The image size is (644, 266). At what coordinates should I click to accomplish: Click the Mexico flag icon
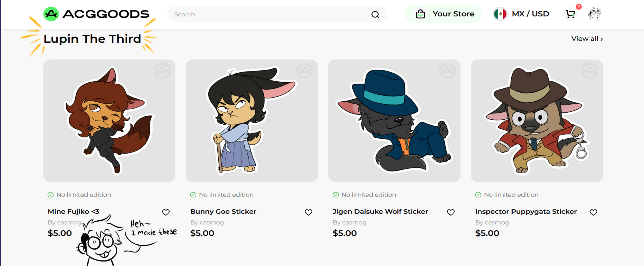coord(500,14)
